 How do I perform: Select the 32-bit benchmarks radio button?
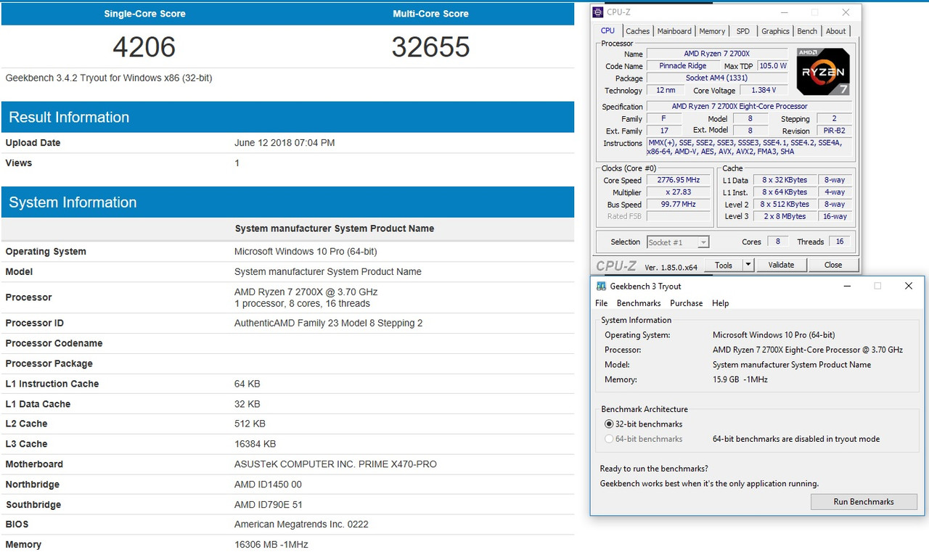coord(609,424)
